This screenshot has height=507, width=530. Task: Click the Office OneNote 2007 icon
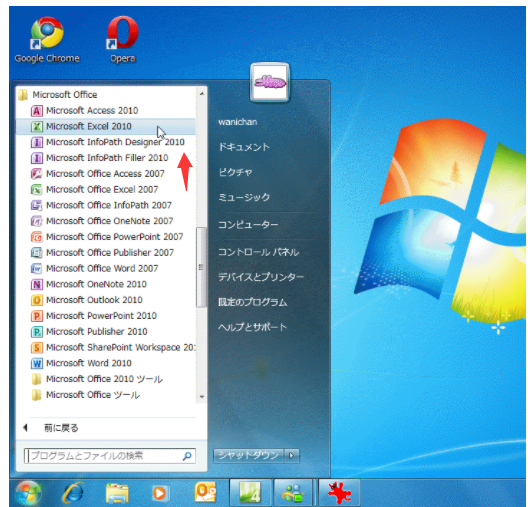(x=37, y=221)
